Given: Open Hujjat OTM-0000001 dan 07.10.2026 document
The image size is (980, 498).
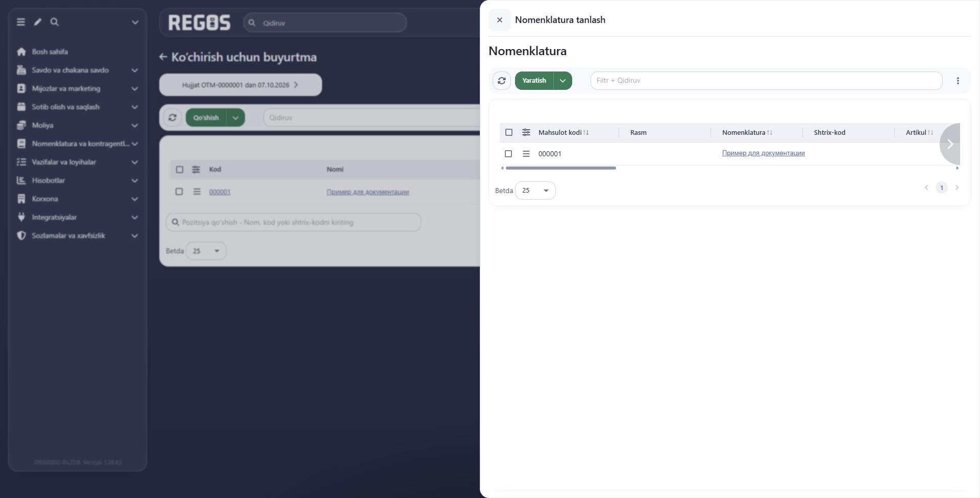Looking at the screenshot, I should (x=240, y=85).
